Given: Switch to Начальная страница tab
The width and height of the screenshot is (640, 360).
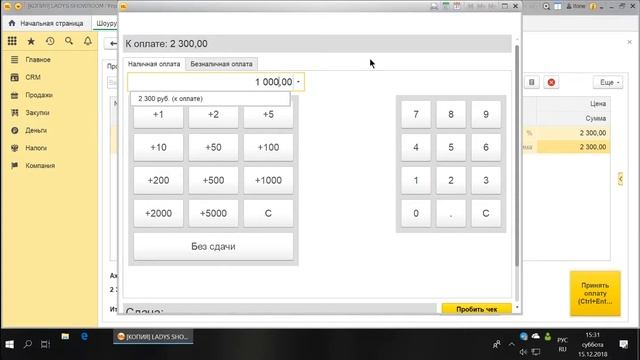Looking at the screenshot, I should point(47,23).
